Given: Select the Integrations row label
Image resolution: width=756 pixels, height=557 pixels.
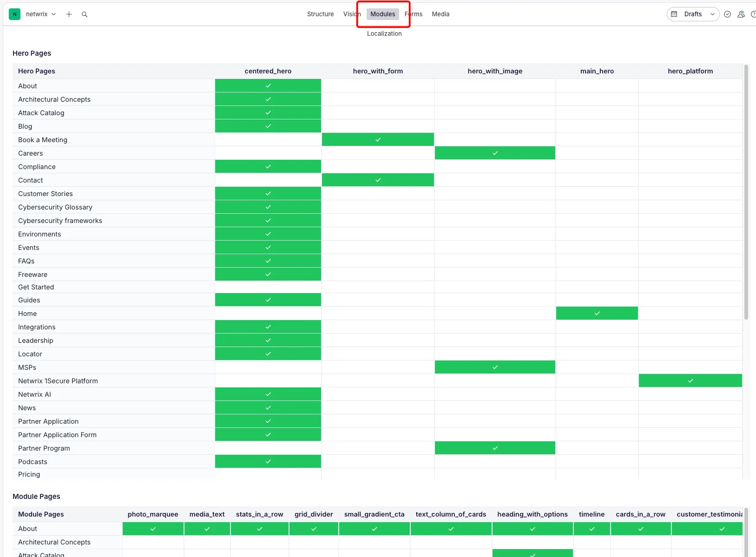Looking at the screenshot, I should (37, 327).
